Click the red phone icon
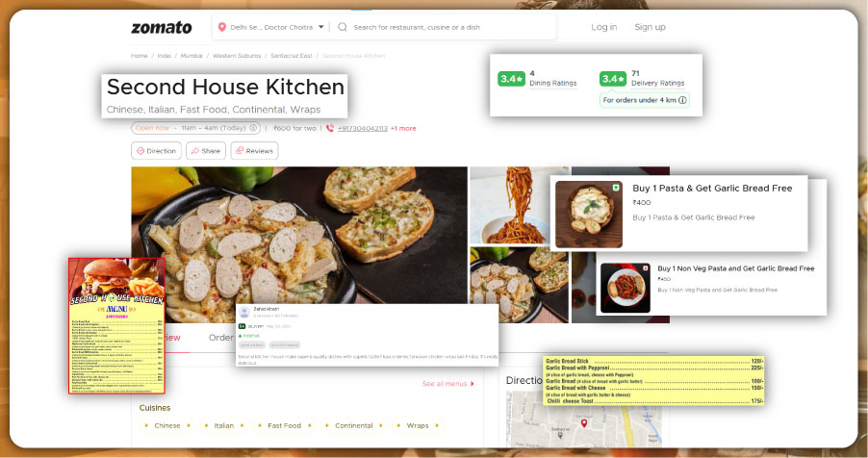This screenshot has width=868, height=458. click(330, 127)
